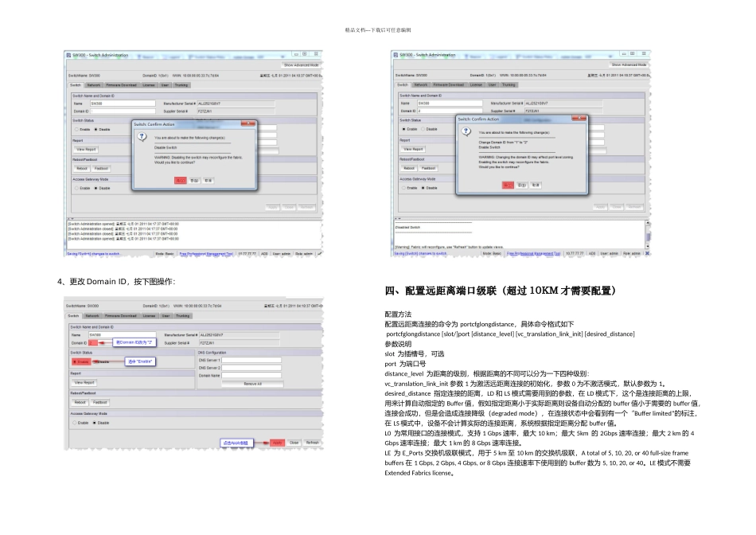Click question mark icon in Change Domain ID dialog
Screen dimensions: 756x535
466,131
